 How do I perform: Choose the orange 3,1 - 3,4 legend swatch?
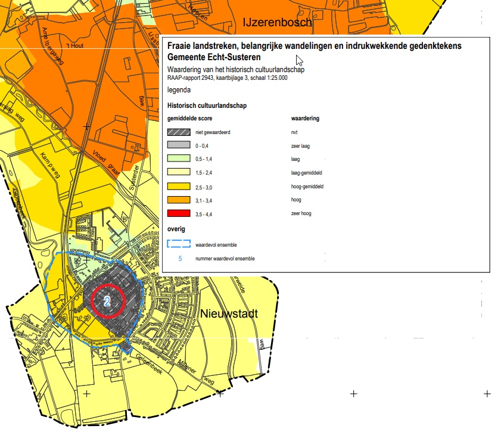[x=179, y=200]
